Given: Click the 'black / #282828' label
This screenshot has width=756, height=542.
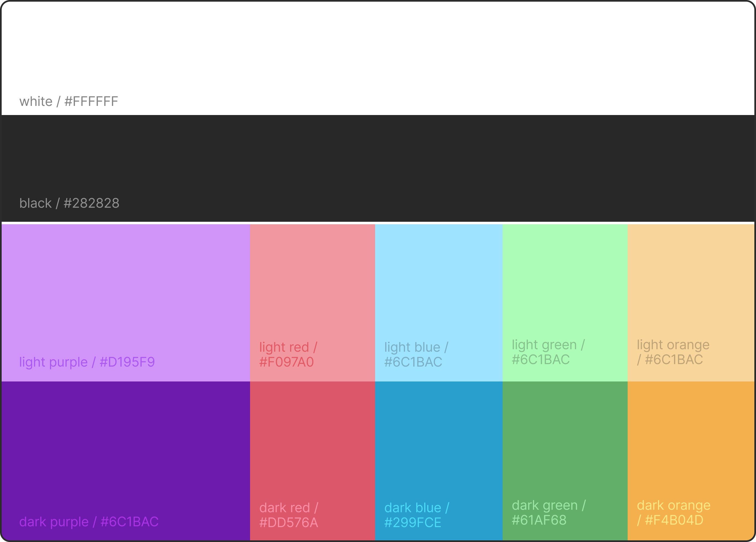Looking at the screenshot, I should point(69,203).
